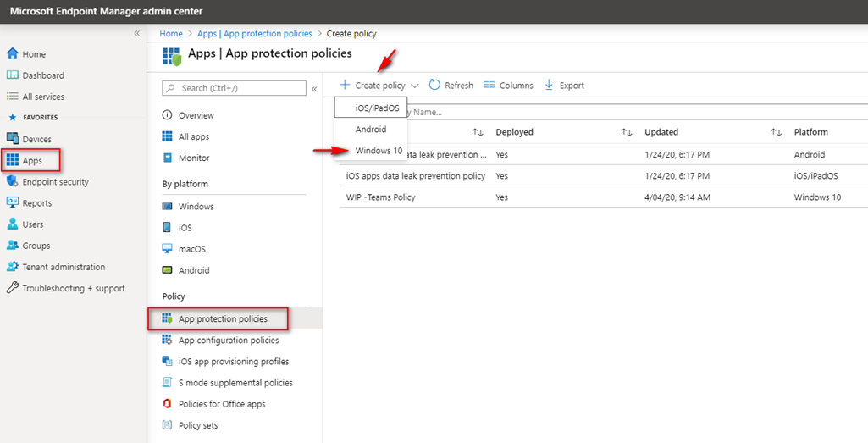
Task: Select Windows 10 from Create policy menu
Action: point(371,151)
